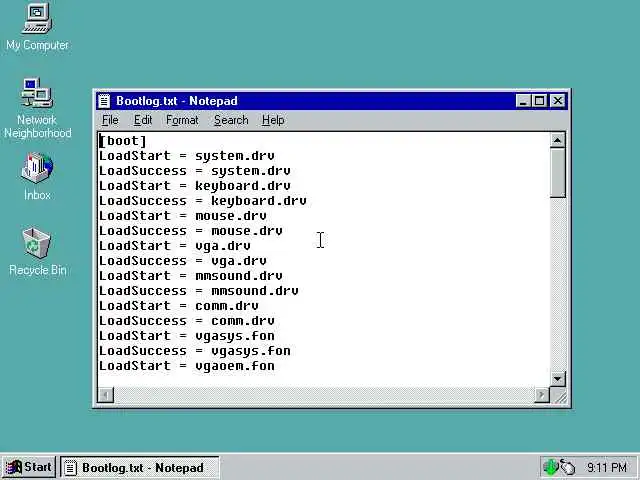This screenshot has height=480, width=640.
Task: Click the 'LoadStart = keyboard.drv' line
Action: pyautogui.click(x=195, y=186)
